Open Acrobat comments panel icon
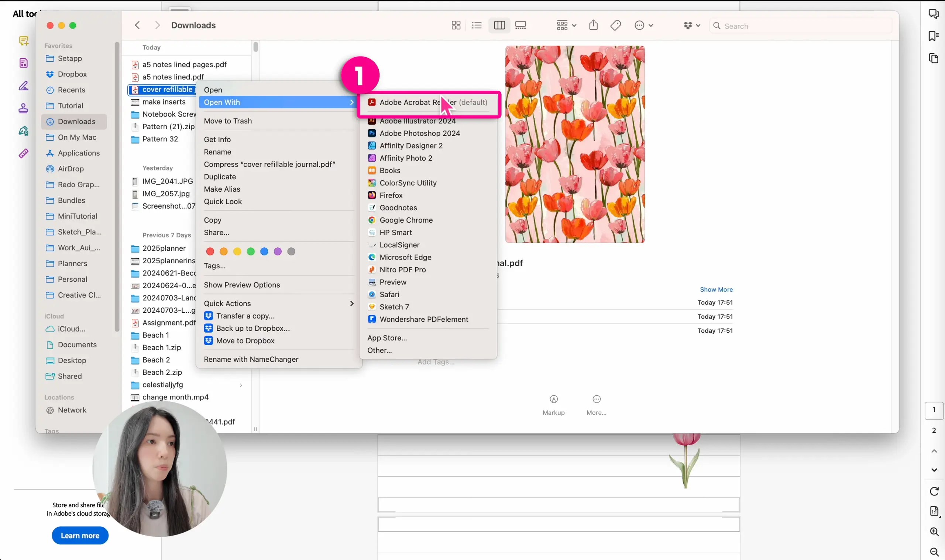 (933, 14)
